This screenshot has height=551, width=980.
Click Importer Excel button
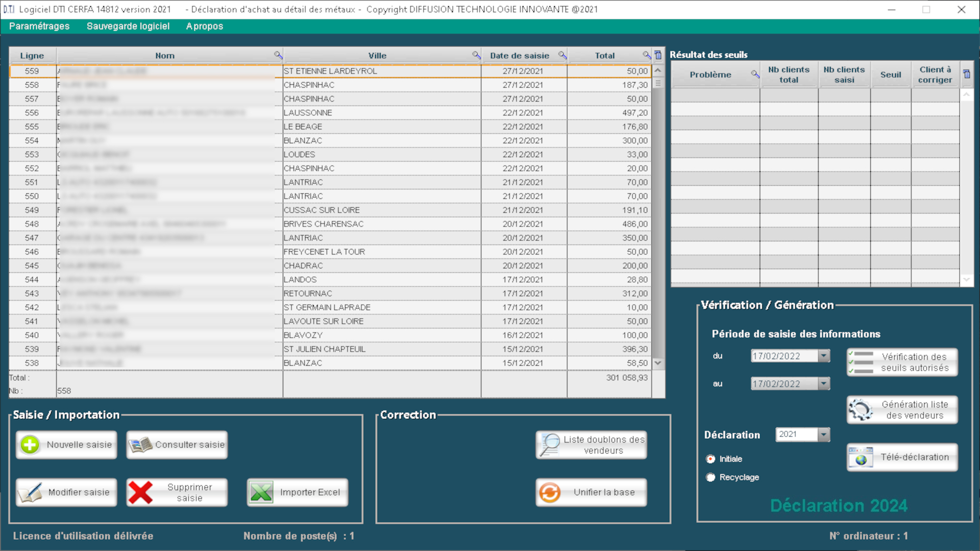coord(298,492)
